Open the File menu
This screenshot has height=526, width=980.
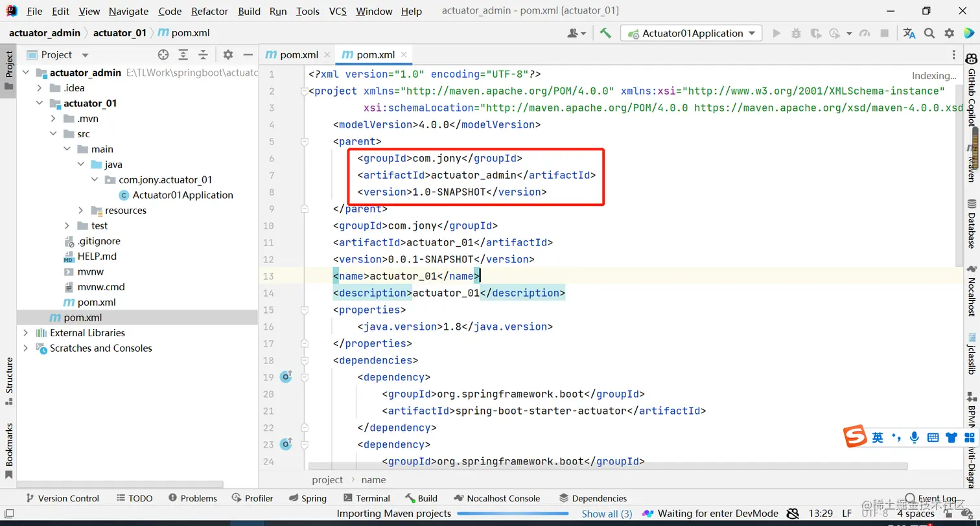point(34,11)
